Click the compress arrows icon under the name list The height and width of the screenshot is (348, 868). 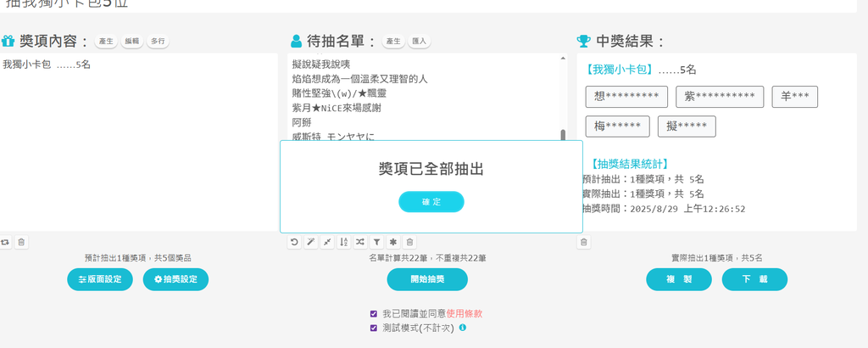pyautogui.click(x=327, y=242)
